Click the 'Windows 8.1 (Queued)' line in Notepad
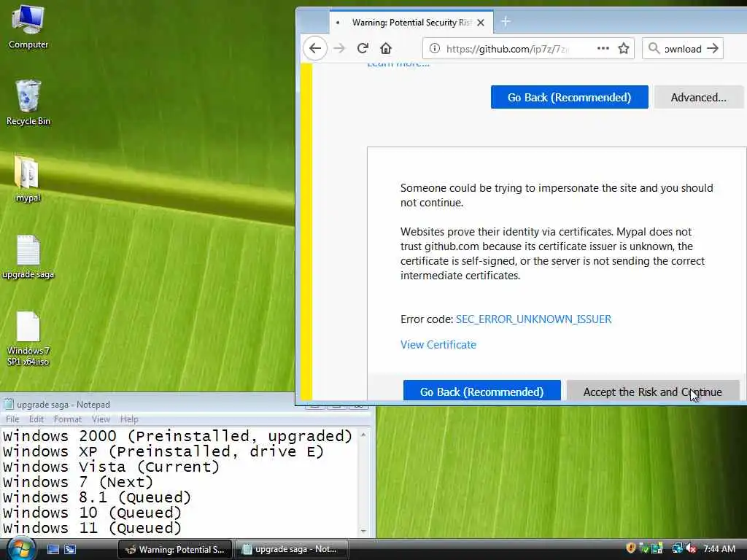Screen dimensions: 747x560 97,497
